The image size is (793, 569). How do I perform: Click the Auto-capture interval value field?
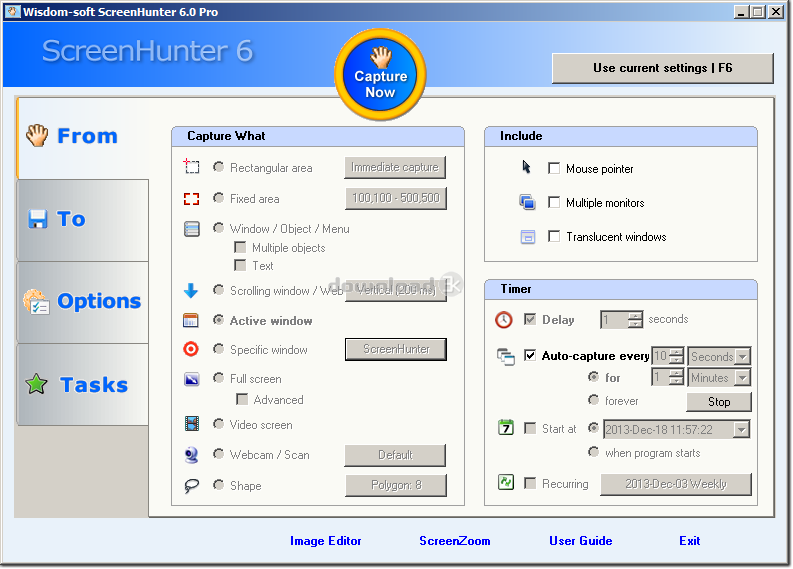coord(660,356)
